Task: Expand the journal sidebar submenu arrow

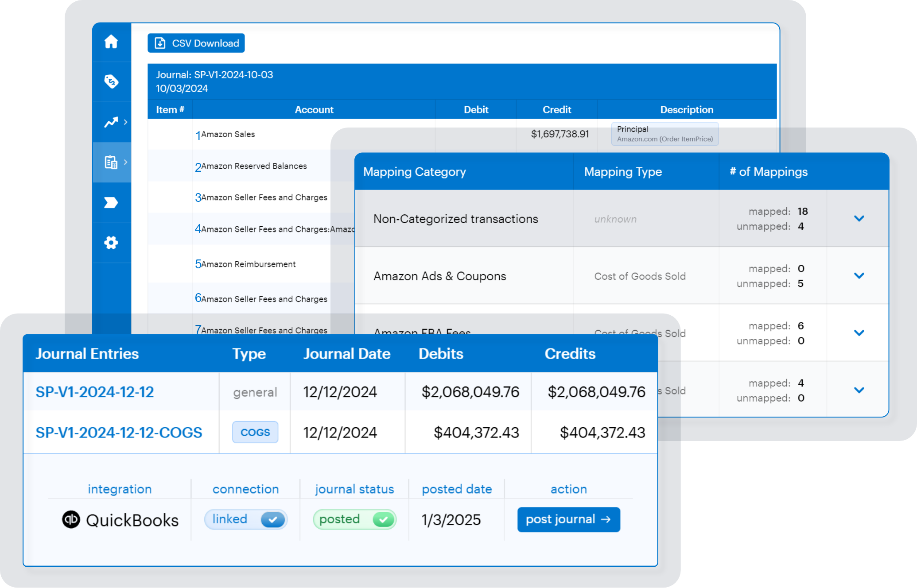Action: click(x=126, y=162)
